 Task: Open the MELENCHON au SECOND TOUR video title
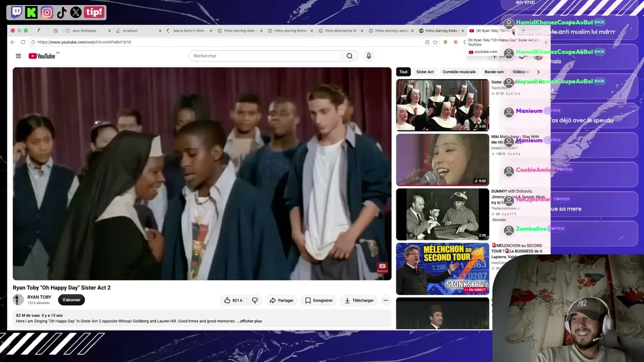pyautogui.click(x=517, y=251)
